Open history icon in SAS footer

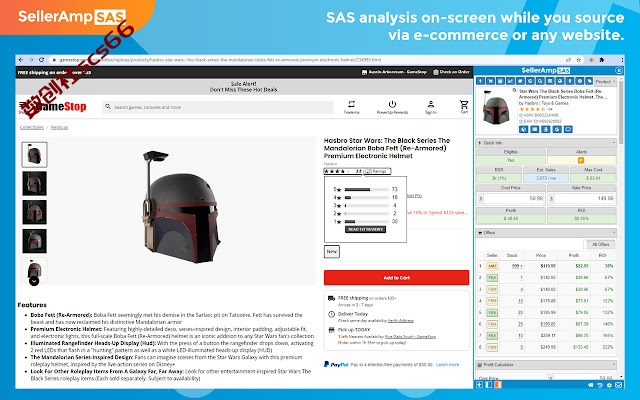click(x=600, y=385)
